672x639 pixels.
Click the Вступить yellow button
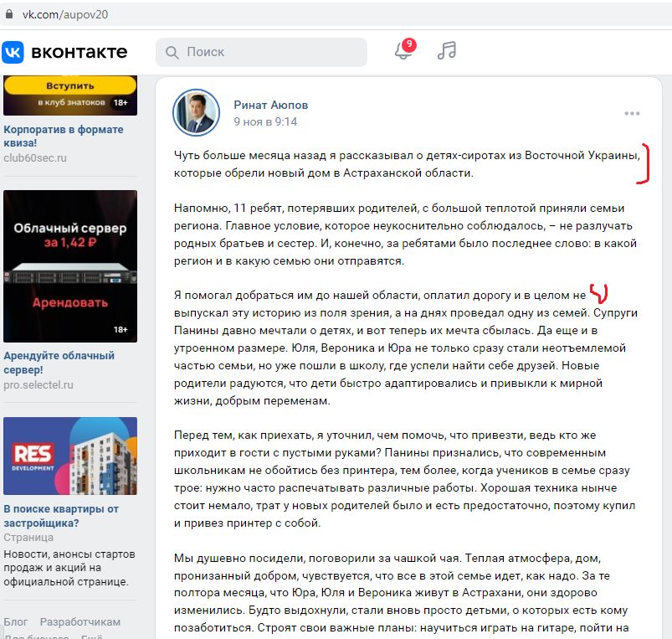[x=70, y=85]
